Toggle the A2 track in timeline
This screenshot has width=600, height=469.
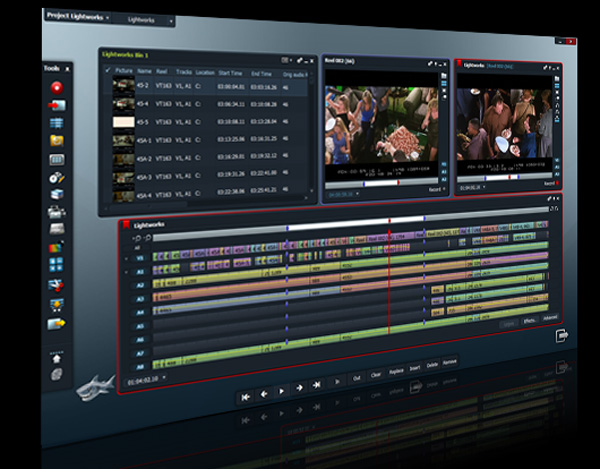(140, 285)
